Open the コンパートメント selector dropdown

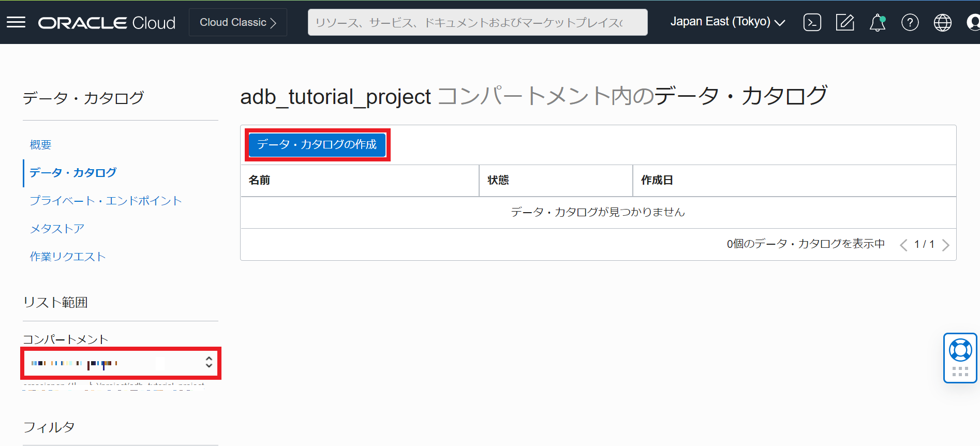pyautogui.click(x=121, y=363)
